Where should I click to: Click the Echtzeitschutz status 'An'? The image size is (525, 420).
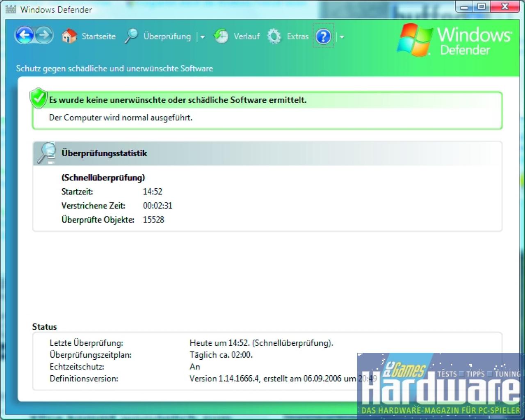(x=195, y=367)
